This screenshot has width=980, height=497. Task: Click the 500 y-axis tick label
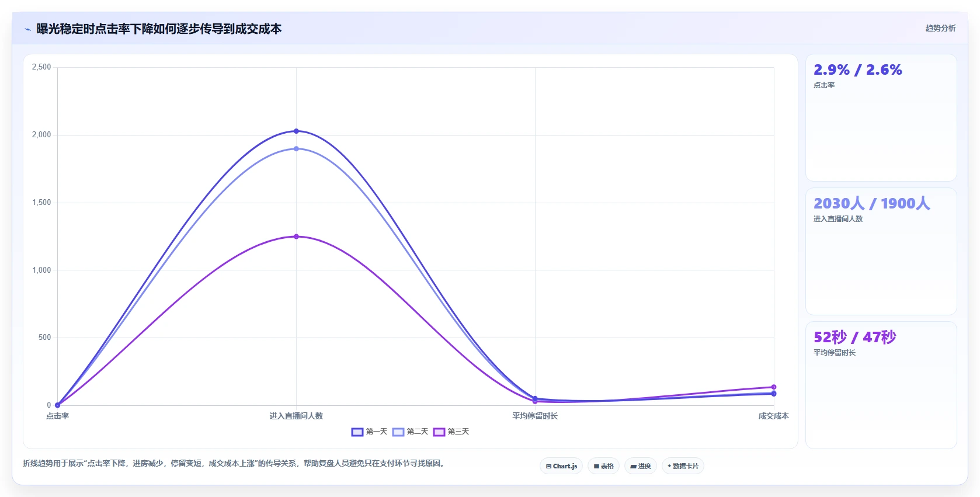45,338
